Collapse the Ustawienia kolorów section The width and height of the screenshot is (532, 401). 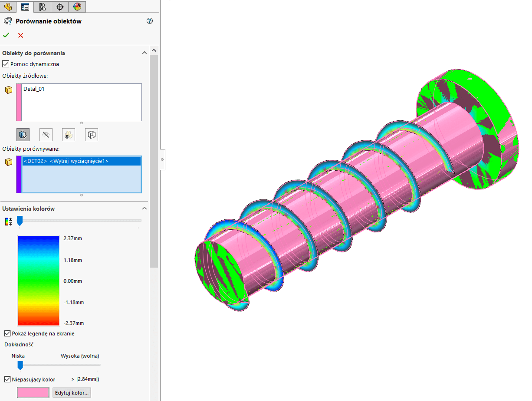pyautogui.click(x=144, y=209)
